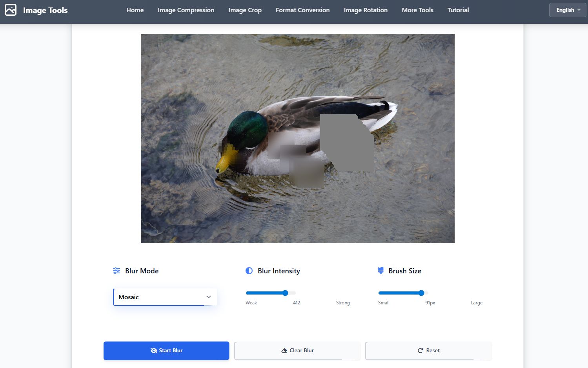Image resolution: width=588 pixels, height=368 pixels.
Task: Select Image Rotation in the navbar
Action: (x=366, y=10)
